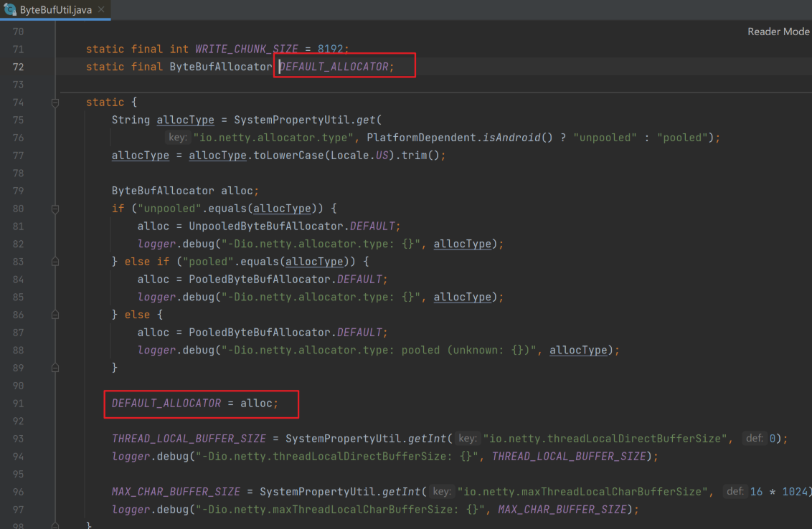Image resolution: width=812 pixels, height=529 pixels.
Task: Collapse the static block at line 74
Action: (55, 103)
